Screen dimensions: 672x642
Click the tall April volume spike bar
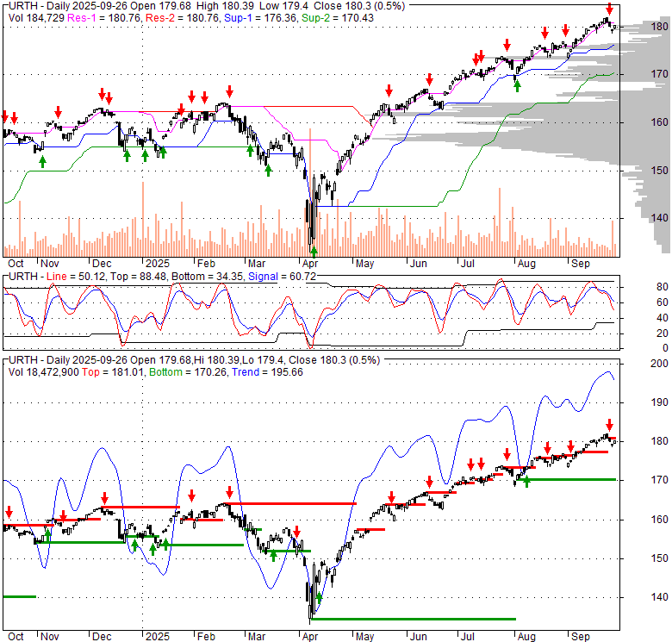pyautogui.click(x=310, y=192)
